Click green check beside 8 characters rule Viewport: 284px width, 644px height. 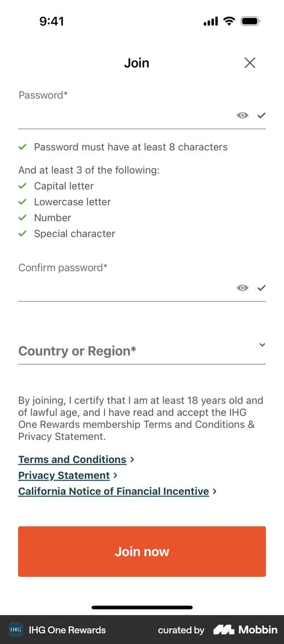pos(23,147)
